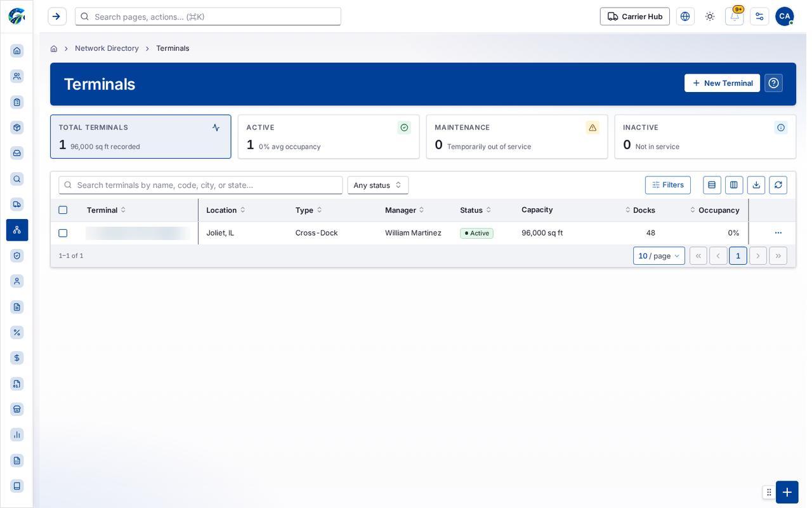
Task: Open the Any status dropdown
Action: pyautogui.click(x=378, y=185)
